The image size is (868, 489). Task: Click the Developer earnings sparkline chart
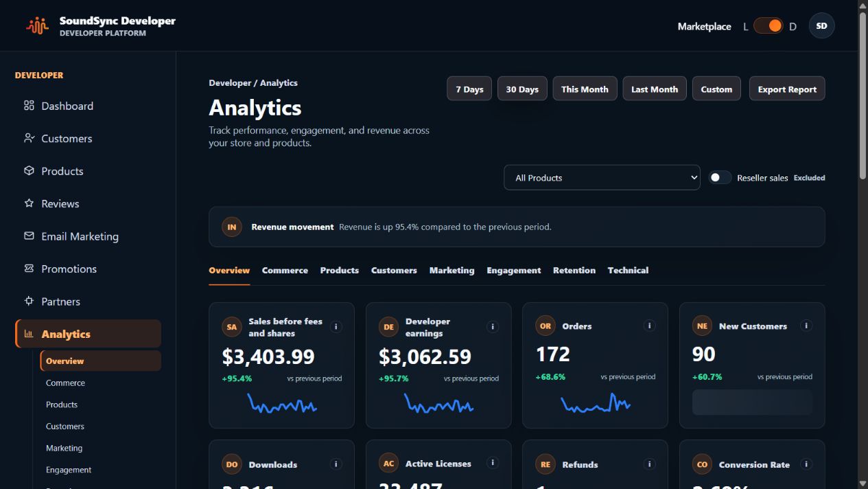pos(438,403)
